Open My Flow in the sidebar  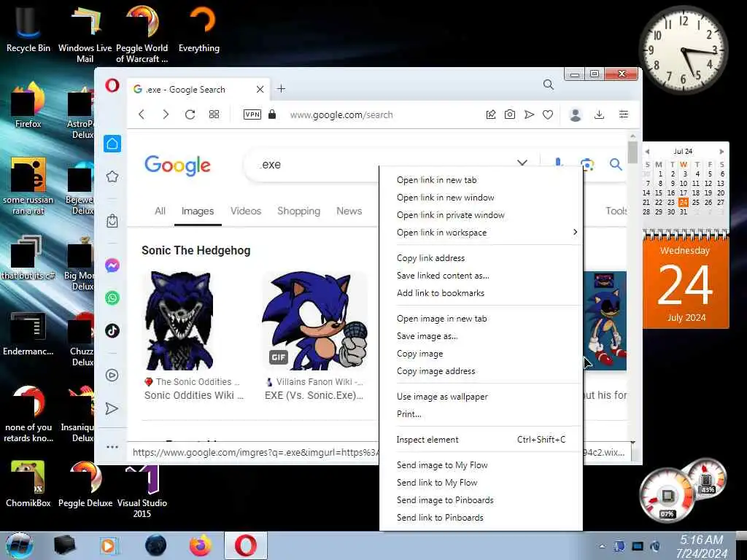pyautogui.click(x=112, y=408)
